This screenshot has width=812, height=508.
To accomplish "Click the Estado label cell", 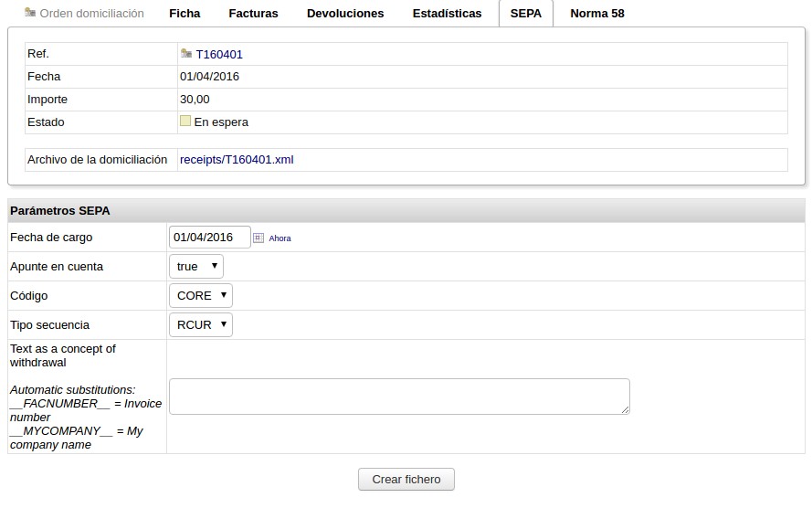I will [x=101, y=122].
